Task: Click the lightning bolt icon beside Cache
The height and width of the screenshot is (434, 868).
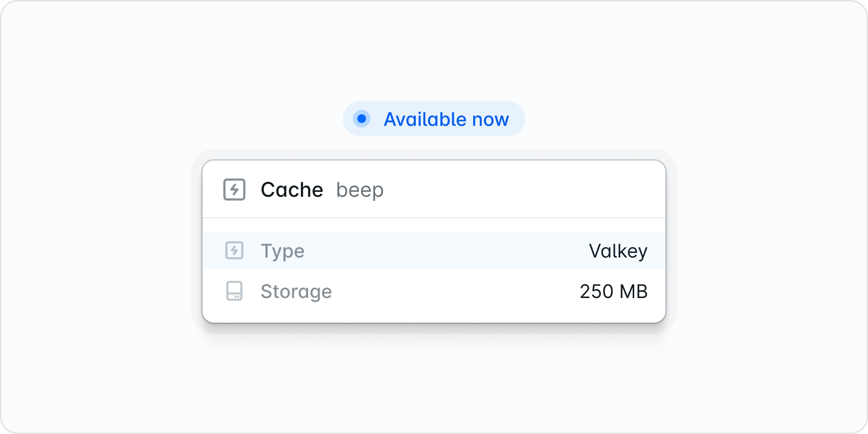Action: coord(234,190)
